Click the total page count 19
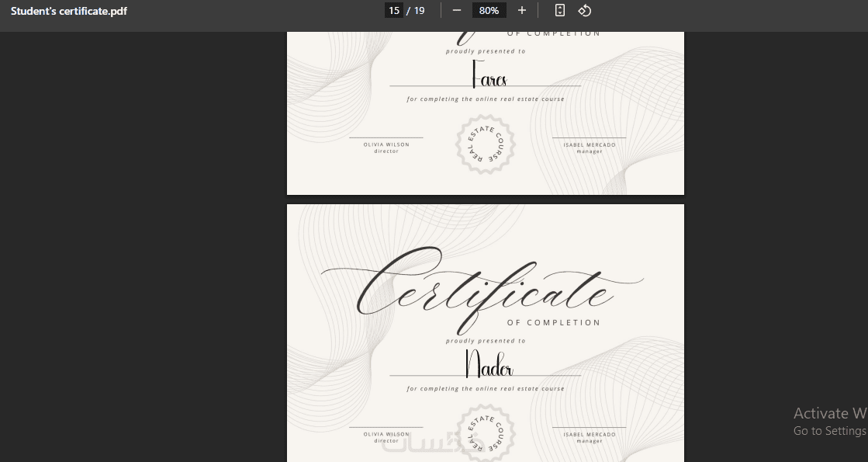868x462 pixels. 419,11
